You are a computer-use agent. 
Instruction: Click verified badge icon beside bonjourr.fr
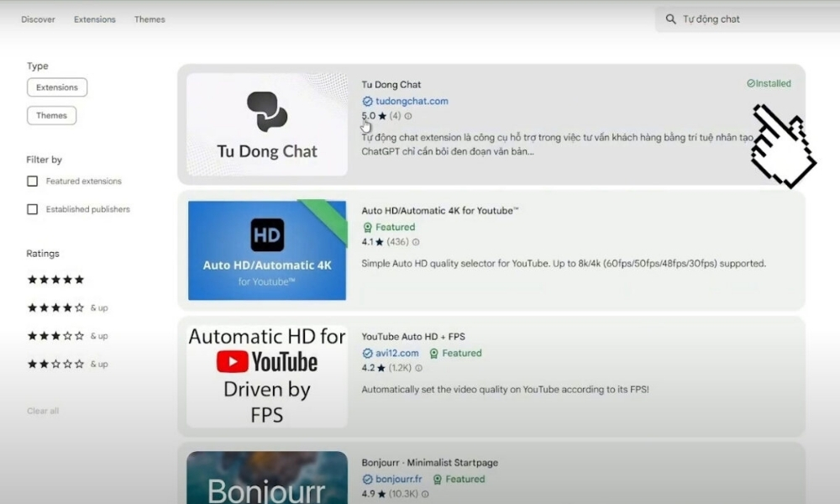click(x=367, y=480)
